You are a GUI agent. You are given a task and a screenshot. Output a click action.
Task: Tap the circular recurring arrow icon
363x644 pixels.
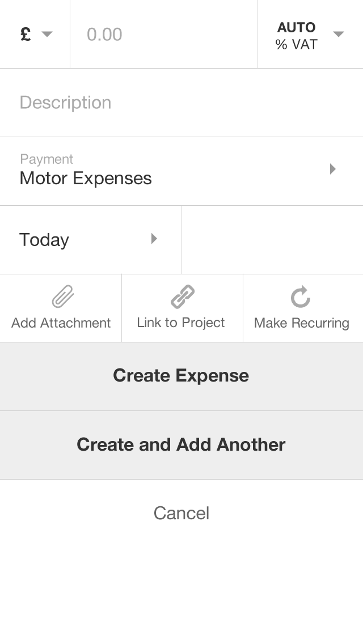point(301,296)
